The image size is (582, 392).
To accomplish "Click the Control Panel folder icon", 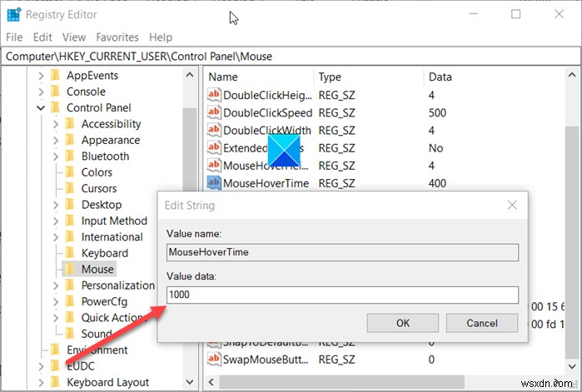I will [55, 107].
